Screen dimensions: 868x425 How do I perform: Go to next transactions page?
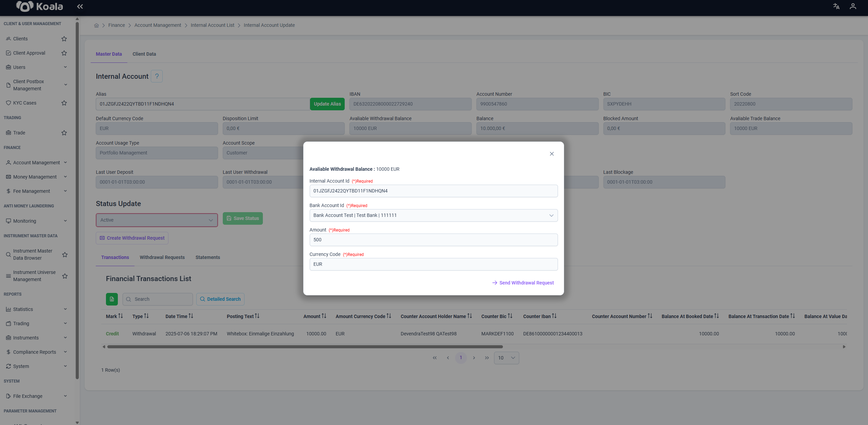pos(474,358)
